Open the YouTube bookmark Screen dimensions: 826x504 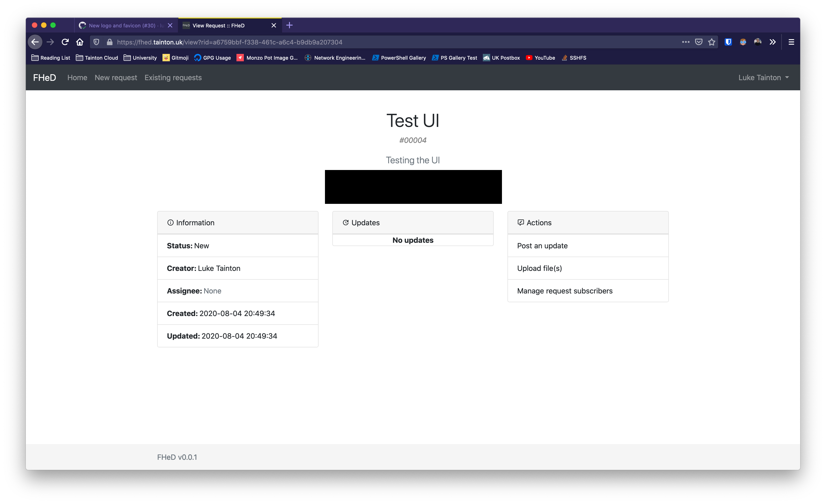pyautogui.click(x=540, y=58)
